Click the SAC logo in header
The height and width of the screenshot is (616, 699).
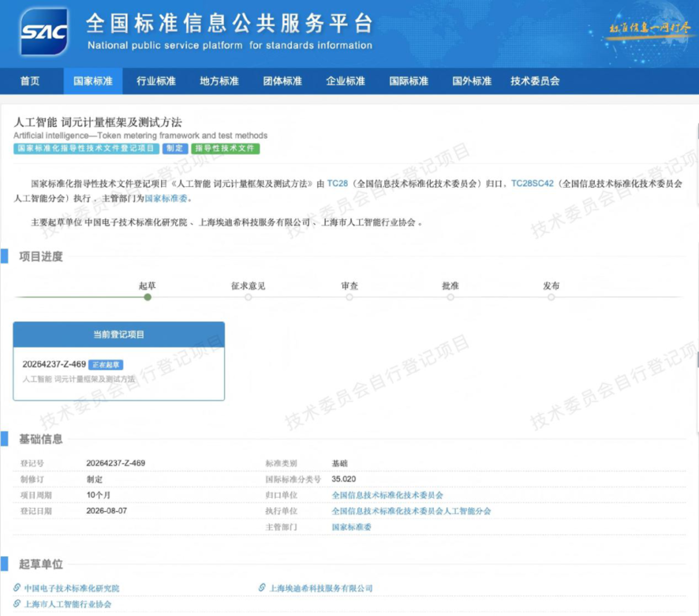coord(44,32)
